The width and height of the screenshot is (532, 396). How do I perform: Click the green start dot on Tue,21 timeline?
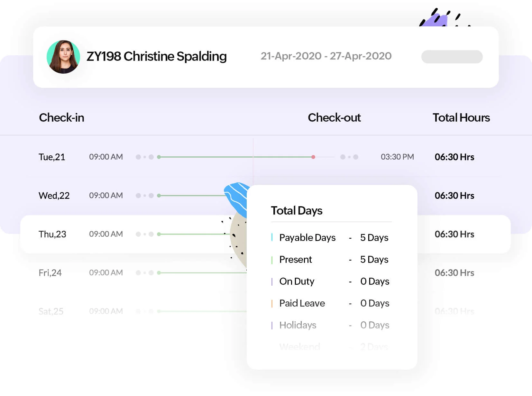pyautogui.click(x=159, y=157)
